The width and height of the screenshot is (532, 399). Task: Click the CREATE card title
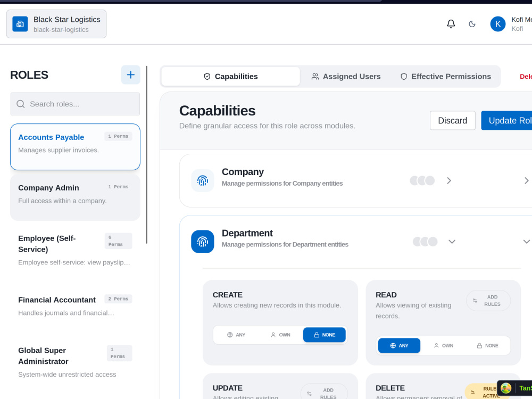(x=228, y=295)
